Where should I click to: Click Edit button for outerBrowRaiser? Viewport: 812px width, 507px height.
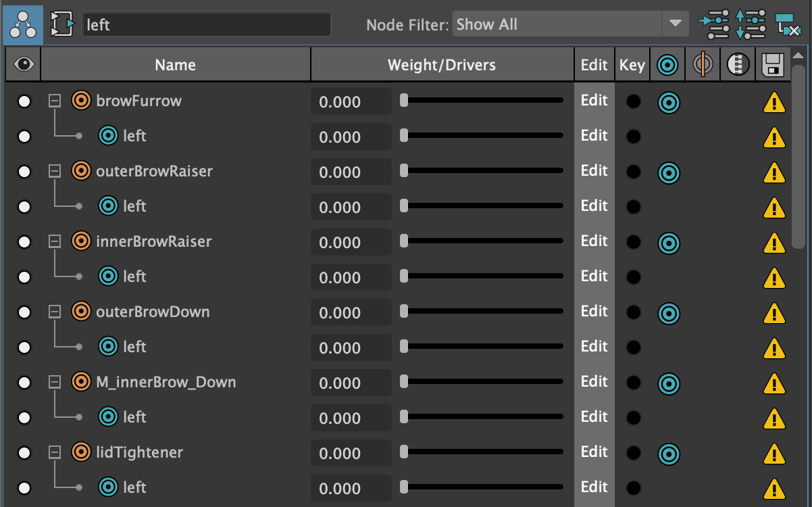[x=594, y=171]
